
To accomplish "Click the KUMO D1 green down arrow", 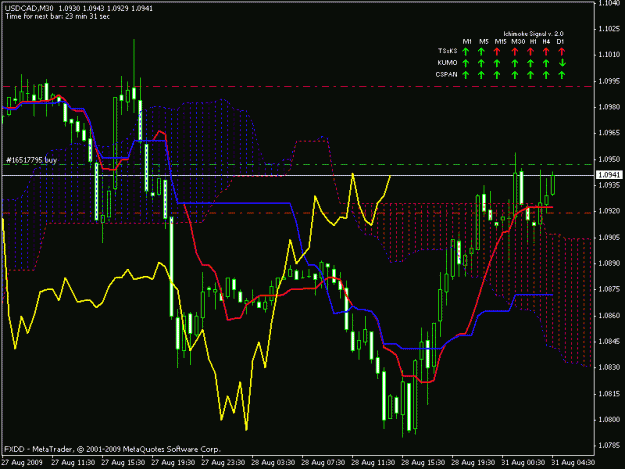I will tap(562, 63).
